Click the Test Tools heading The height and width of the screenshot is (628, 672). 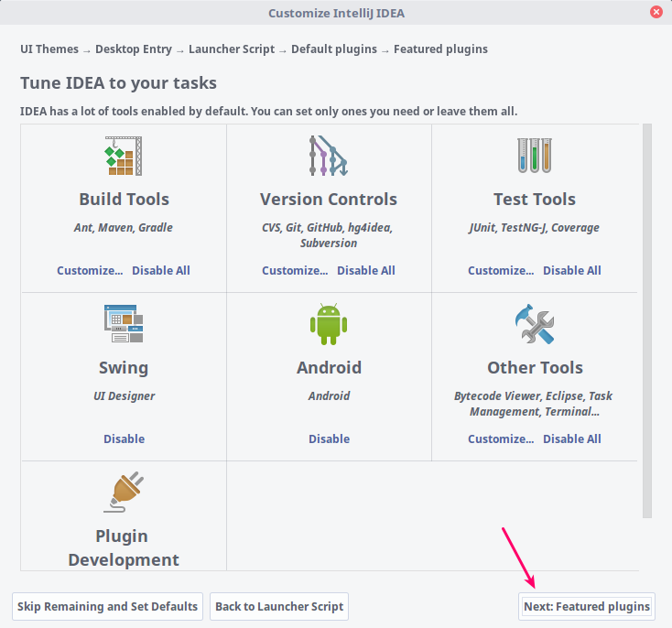[x=535, y=200]
